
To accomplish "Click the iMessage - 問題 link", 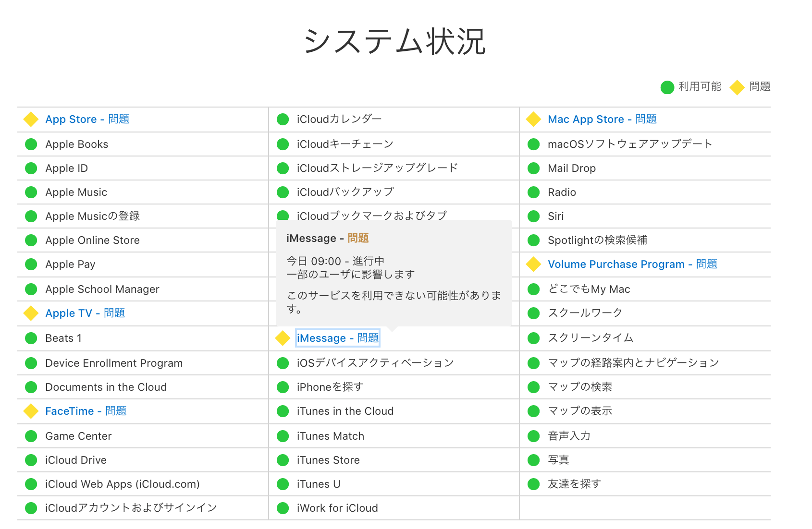I will 338,338.
